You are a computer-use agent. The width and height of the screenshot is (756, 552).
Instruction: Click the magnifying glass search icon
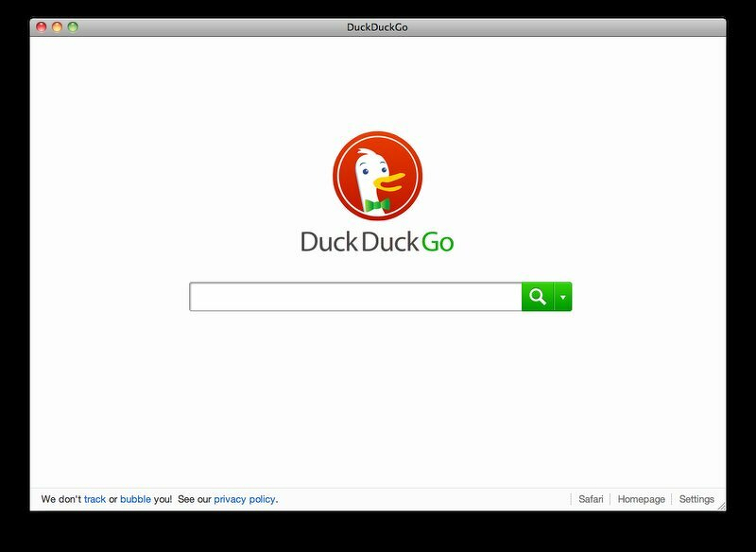pos(537,296)
